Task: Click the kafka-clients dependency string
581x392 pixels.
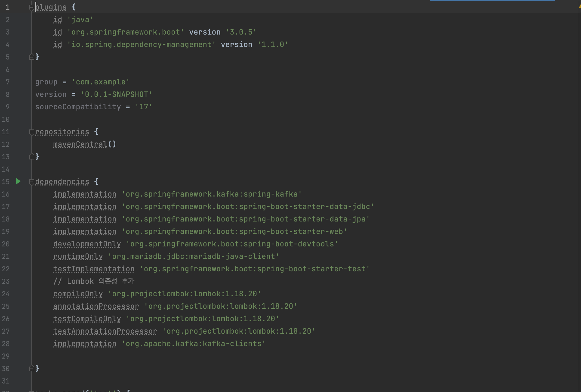Action: tap(193, 344)
